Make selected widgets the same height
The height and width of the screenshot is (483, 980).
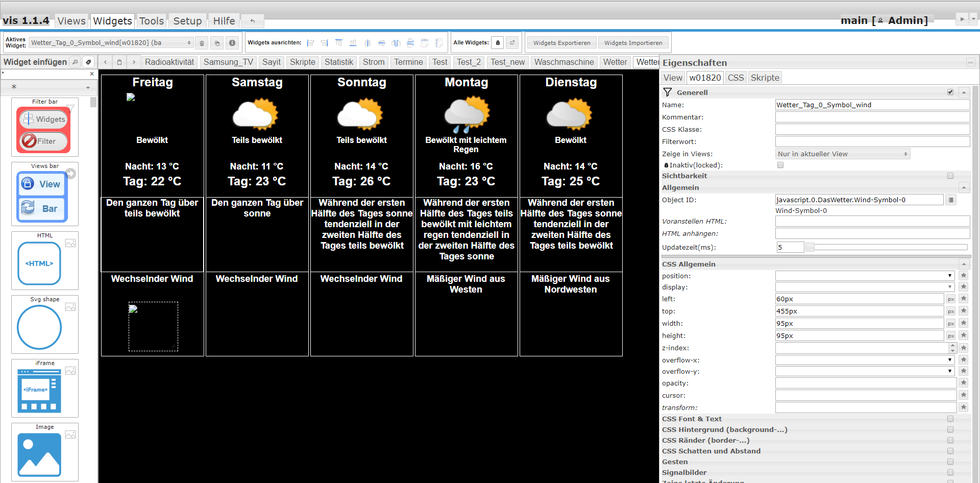pos(439,43)
